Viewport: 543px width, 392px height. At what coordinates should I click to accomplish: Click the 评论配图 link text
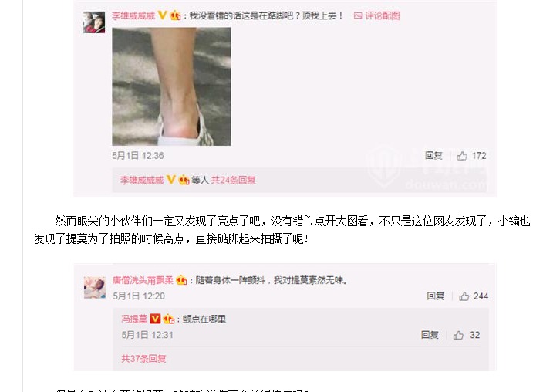point(382,15)
